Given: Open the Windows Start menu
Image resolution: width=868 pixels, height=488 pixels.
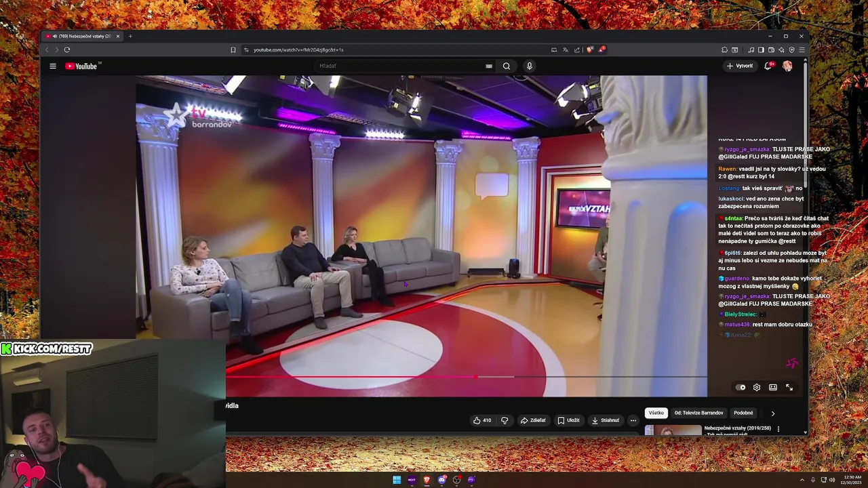Looking at the screenshot, I should (397, 480).
